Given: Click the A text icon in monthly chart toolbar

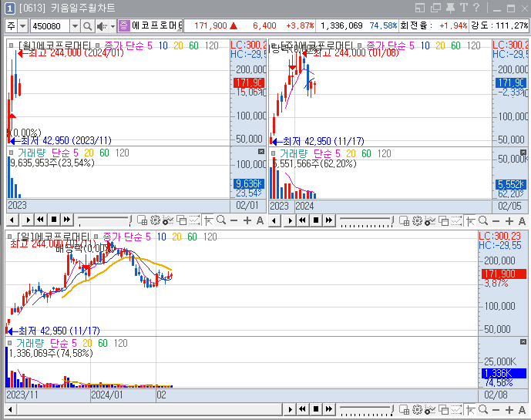Looking at the screenshot, I should (260, 221).
